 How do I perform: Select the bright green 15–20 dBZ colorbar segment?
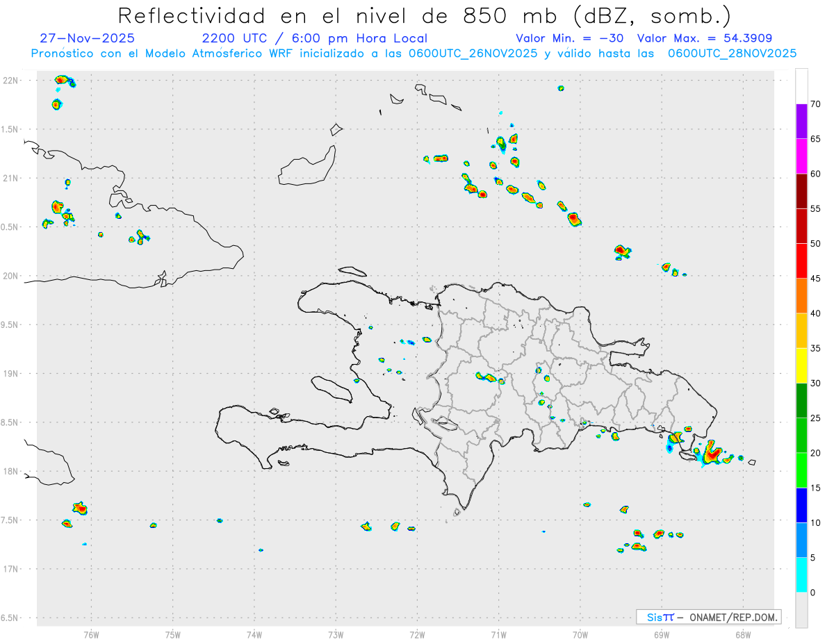point(801,470)
